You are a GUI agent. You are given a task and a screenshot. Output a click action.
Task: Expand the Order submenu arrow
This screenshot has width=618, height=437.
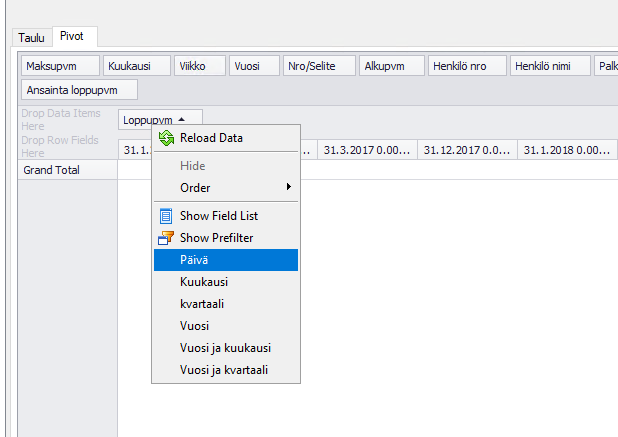pyautogui.click(x=289, y=187)
